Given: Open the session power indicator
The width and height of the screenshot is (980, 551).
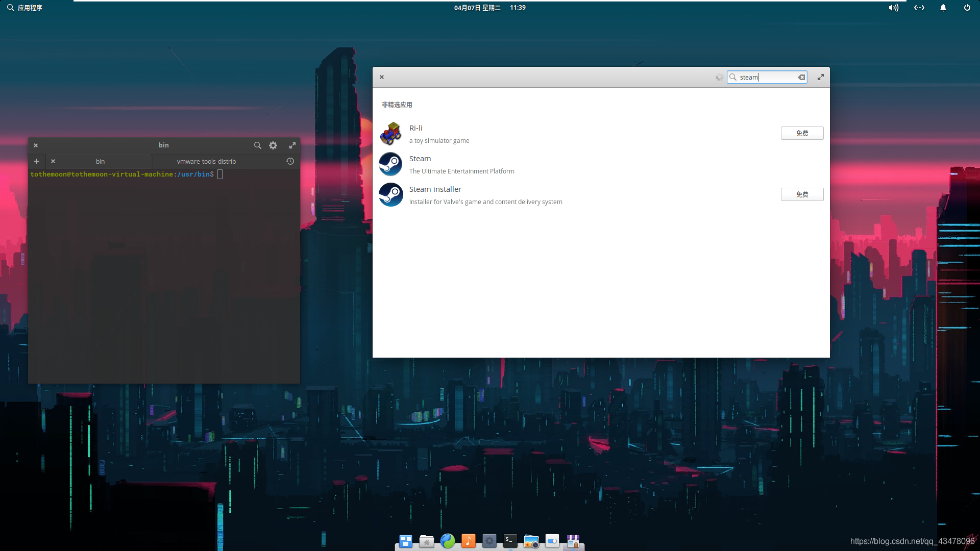Looking at the screenshot, I should [x=967, y=8].
